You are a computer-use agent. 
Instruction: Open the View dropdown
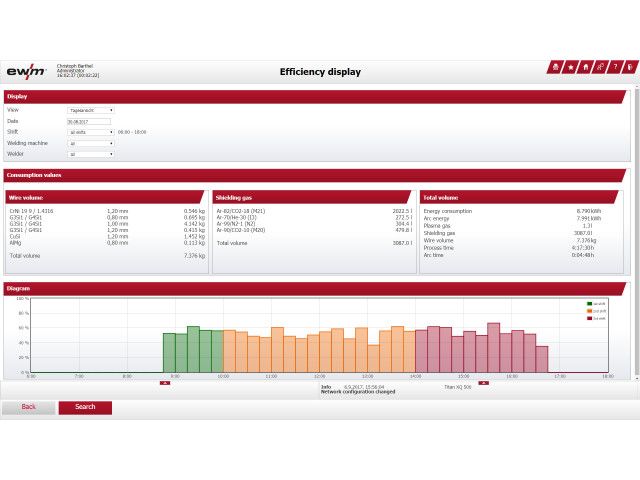pyautogui.click(x=91, y=110)
